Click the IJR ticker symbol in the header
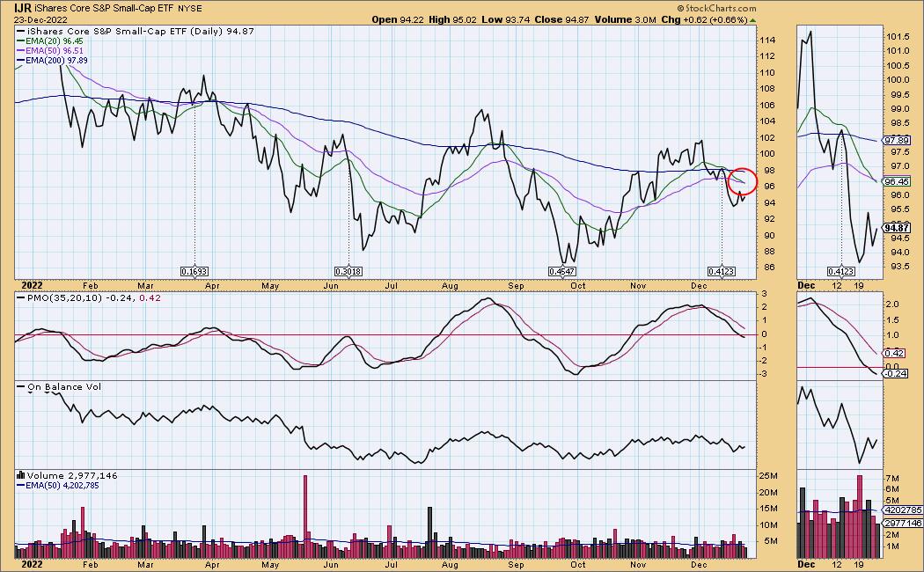The width and height of the screenshot is (924, 572). point(24,8)
